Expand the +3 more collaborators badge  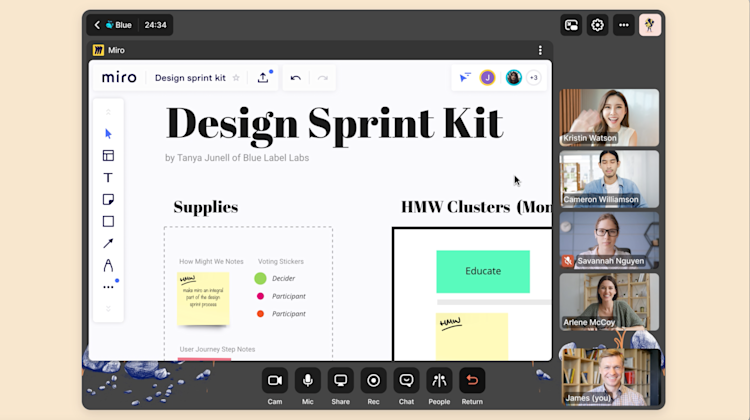point(534,77)
